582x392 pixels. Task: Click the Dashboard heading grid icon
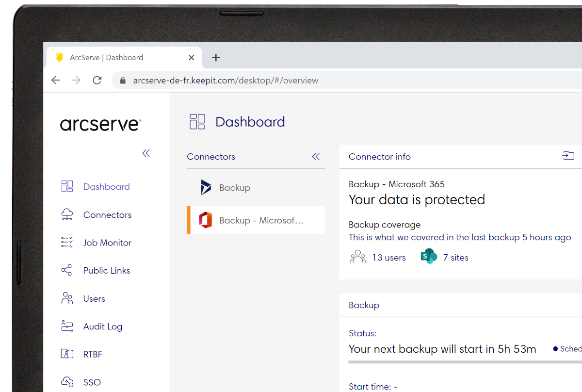click(x=197, y=122)
